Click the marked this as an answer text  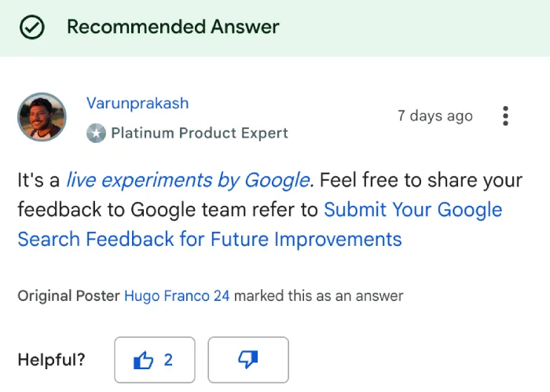click(319, 296)
